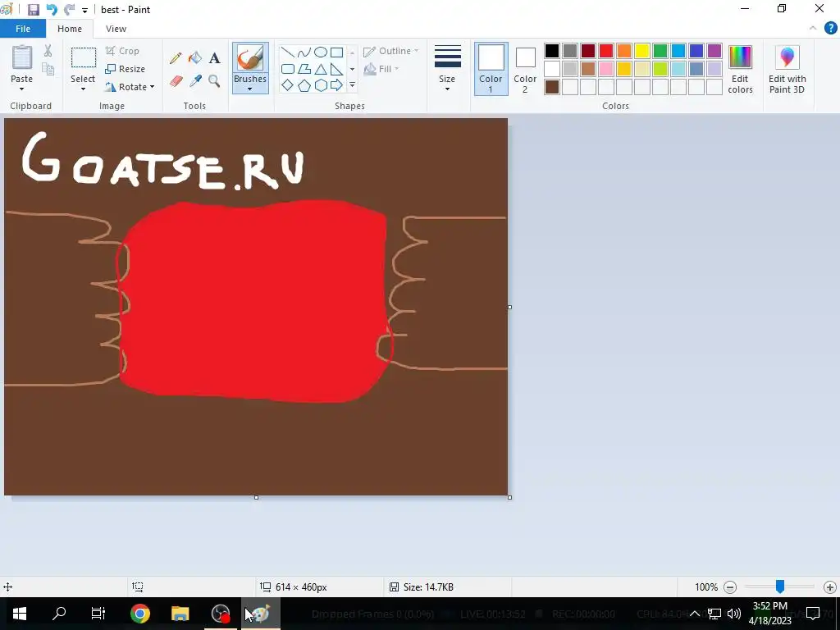This screenshot has height=630, width=840.
Task: Select the Text tool
Action: click(x=214, y=58)
